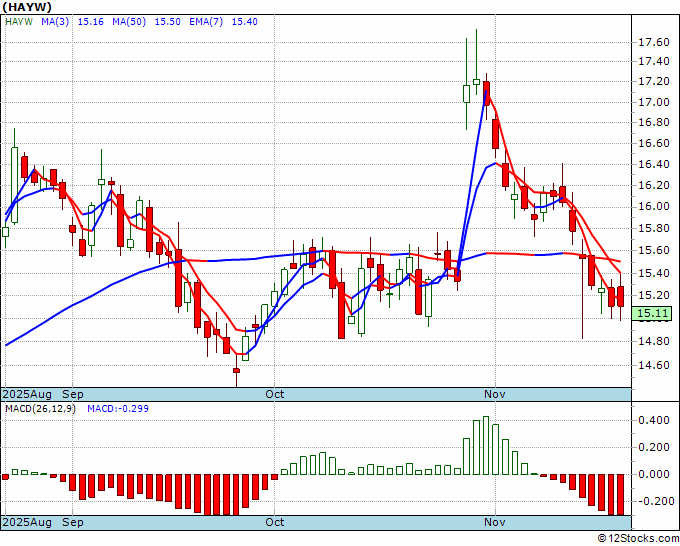Click Oct on the price chart time axis
Viewport: 680px width, 546px height.
(x=275, y=394)
